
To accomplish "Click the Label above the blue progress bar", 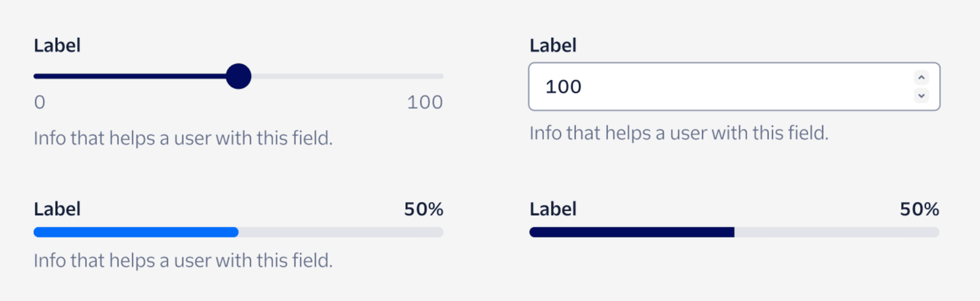I will tap(57, 209).
